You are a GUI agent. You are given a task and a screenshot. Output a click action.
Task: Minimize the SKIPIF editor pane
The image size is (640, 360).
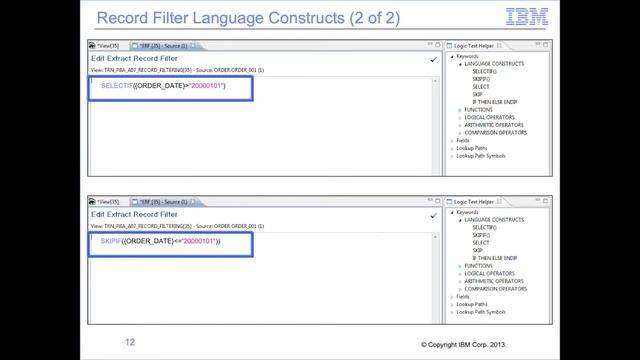[430, 200]
